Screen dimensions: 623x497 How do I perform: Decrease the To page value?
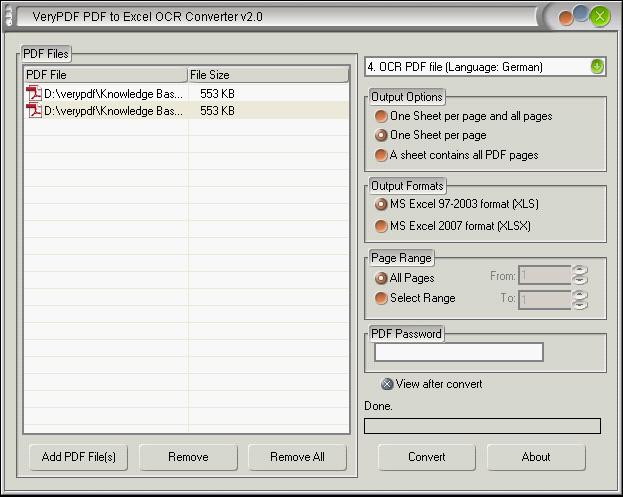[x=580, y=305]
